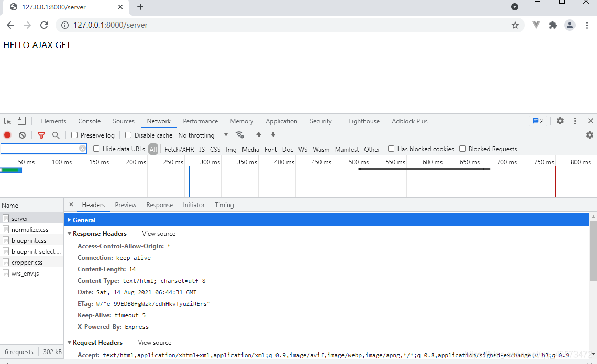Toggle device toolbar icon
Screen dimensions: 597x364
tap(21, 121)
